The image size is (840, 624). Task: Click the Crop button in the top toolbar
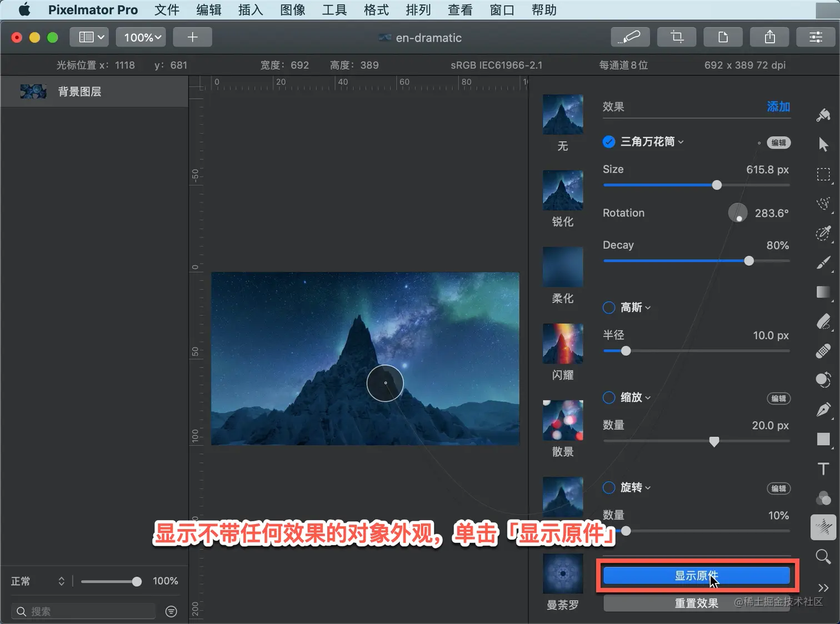point(676,37)
